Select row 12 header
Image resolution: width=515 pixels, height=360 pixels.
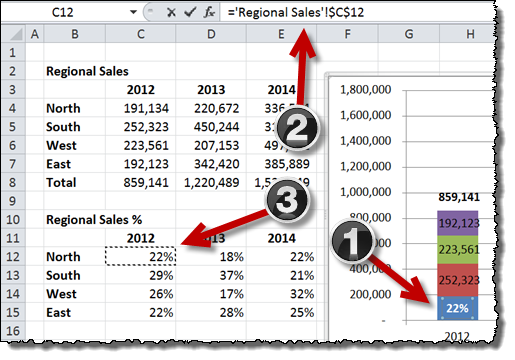pos(13,257)
